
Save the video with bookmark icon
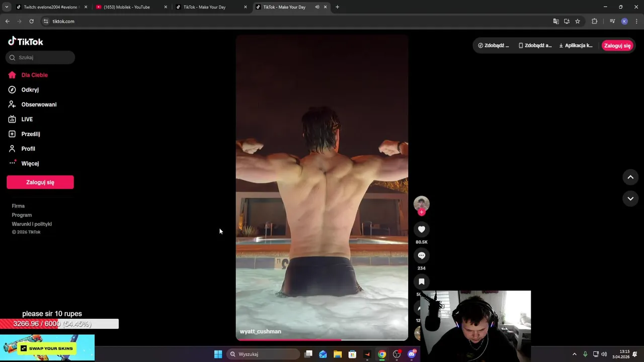tap(422, 282)
